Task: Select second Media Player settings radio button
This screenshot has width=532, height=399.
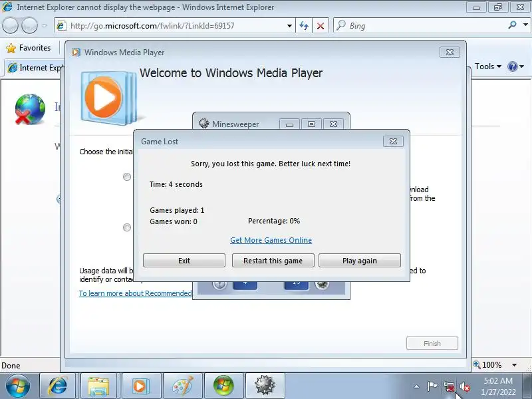Action: (127, 227)
